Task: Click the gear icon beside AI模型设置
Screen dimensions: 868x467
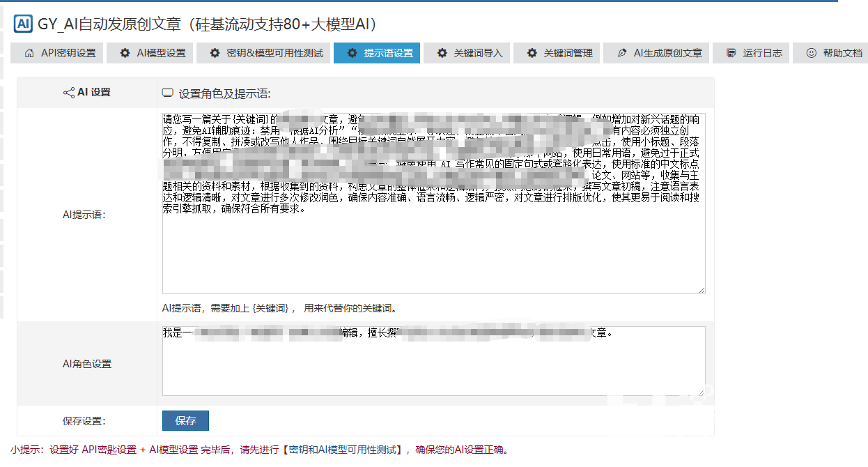Action: coord(125,53)
